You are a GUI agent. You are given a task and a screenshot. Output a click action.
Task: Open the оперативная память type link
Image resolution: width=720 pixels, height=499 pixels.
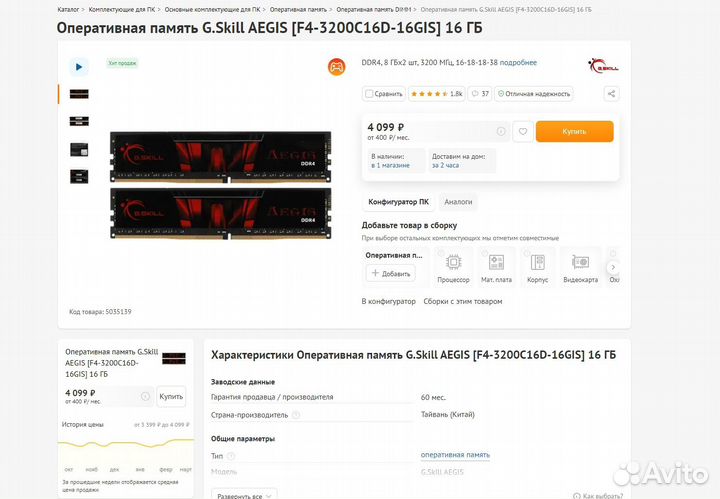455,454
